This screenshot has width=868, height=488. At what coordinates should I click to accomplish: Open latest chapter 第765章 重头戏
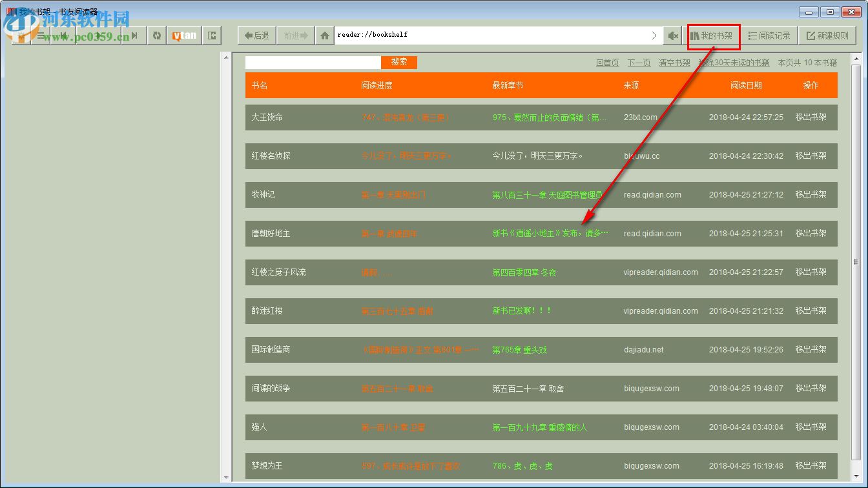519,350
